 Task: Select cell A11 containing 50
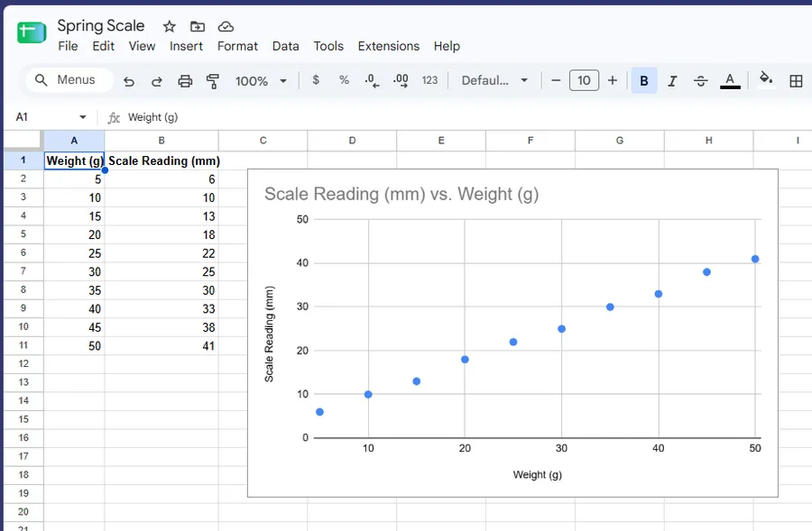pyautogui.click(x=74, y=345)
